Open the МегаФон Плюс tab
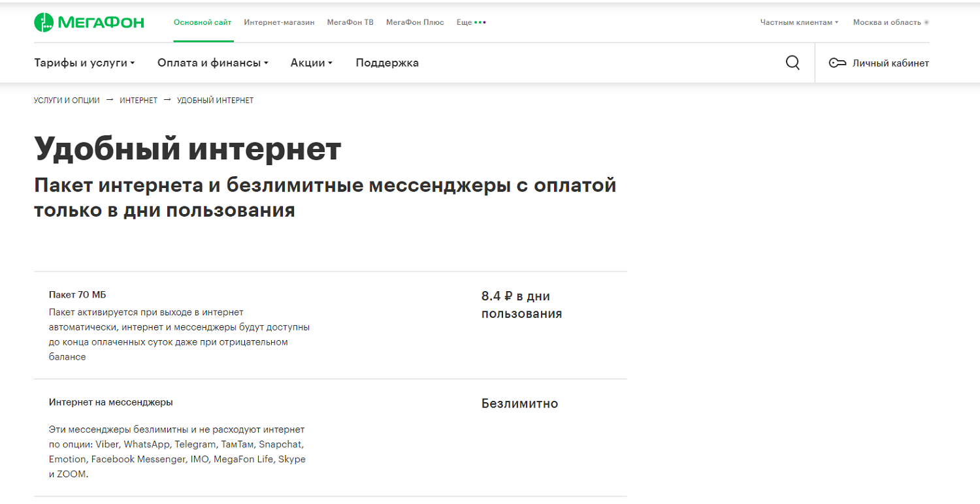Image resolution: width=980 pixels, height=504 pixels. [415, 22]
